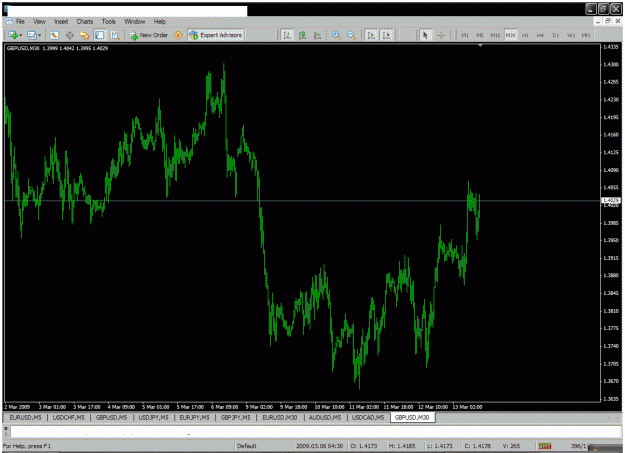Click the current price label on axis
The height and width of the screenshot is (453, 625).
coord(611,201)
